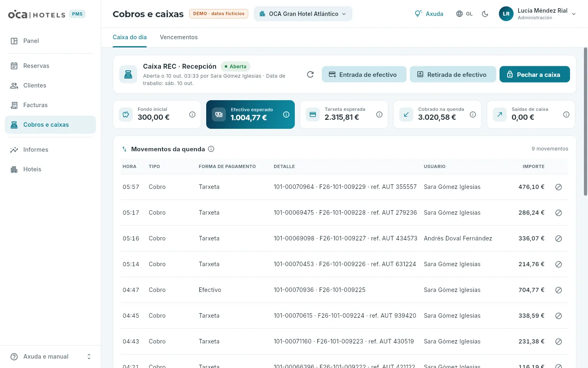
Task: Click info icon beside Movementos da quenda
Action: (211, 149)
